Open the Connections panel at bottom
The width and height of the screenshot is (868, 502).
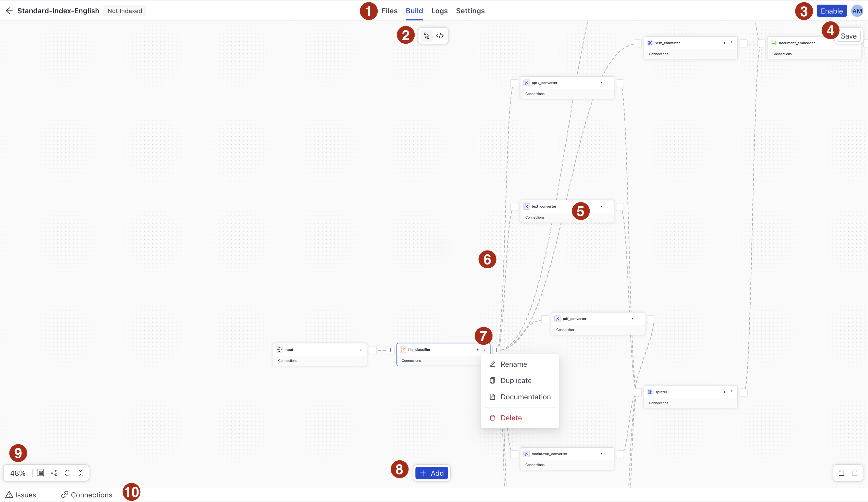pos(87,495)
